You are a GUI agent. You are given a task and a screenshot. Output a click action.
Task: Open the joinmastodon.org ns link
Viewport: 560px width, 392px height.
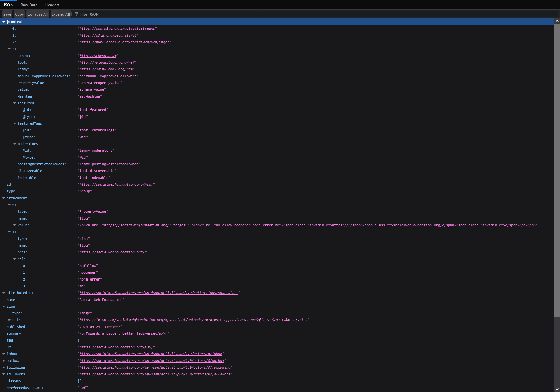point(107,62)
